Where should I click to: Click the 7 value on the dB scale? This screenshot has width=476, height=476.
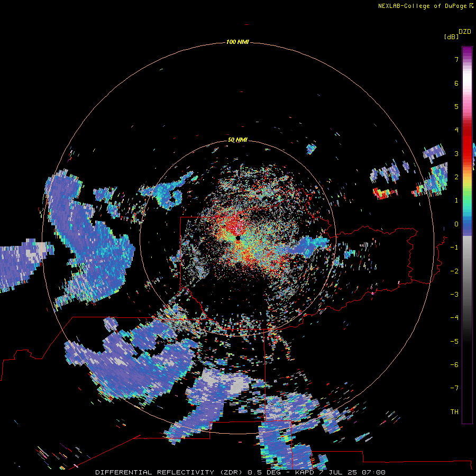click(456, 59)
